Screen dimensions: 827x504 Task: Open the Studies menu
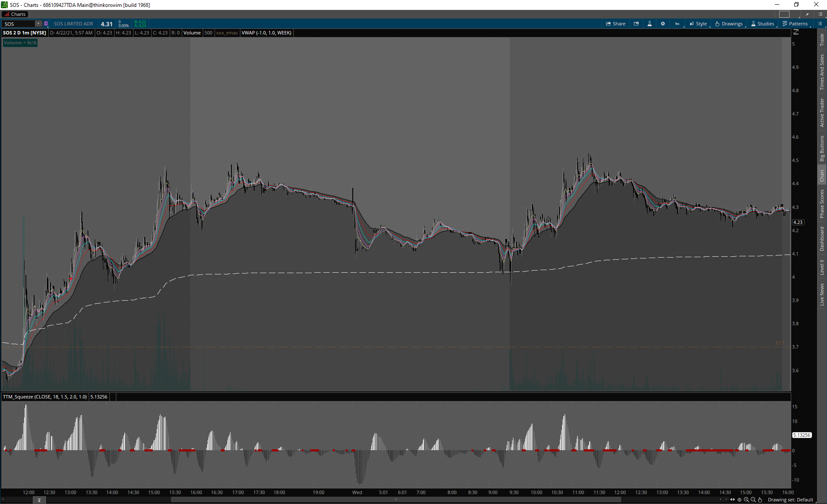click(x=762, y=24)
